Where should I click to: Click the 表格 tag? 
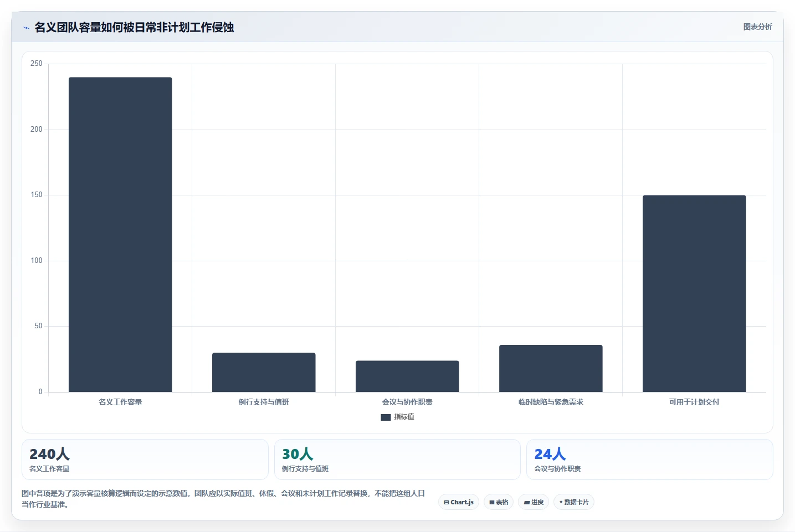[x=499, y=502]
